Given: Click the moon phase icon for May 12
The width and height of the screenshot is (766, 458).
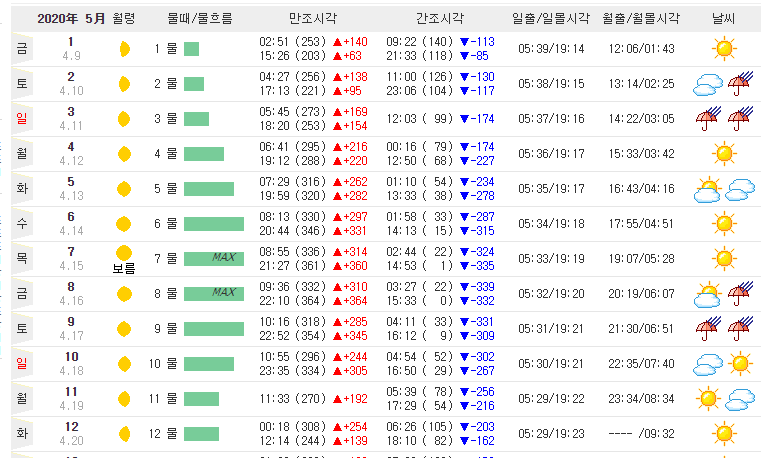Looking at the screenshot, I should (x=125, y=434).
